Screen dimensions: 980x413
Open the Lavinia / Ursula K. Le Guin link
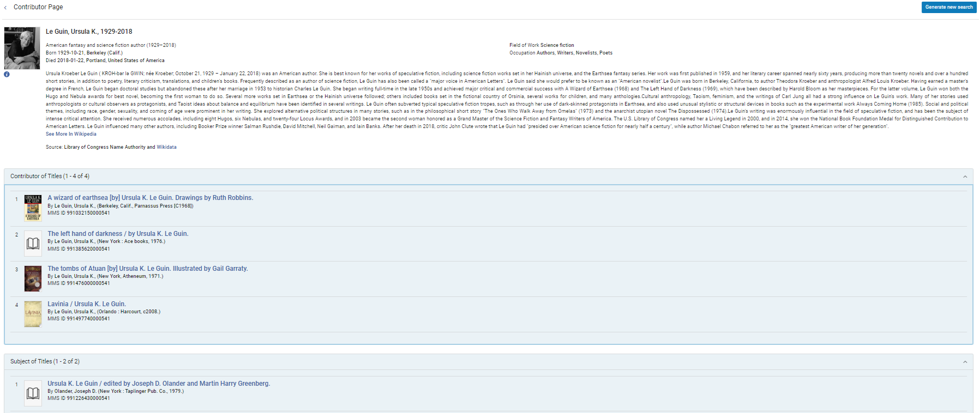tap(87, 304)
